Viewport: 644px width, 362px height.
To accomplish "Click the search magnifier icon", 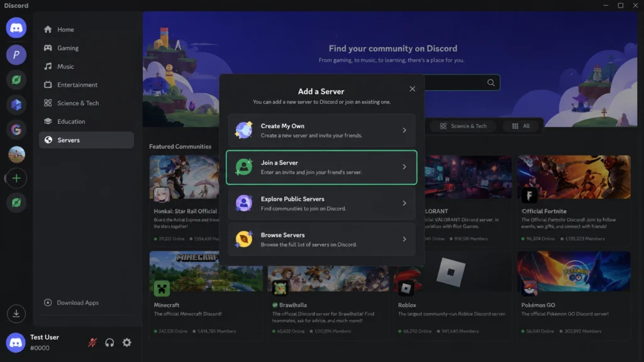I will coord(491,82).
